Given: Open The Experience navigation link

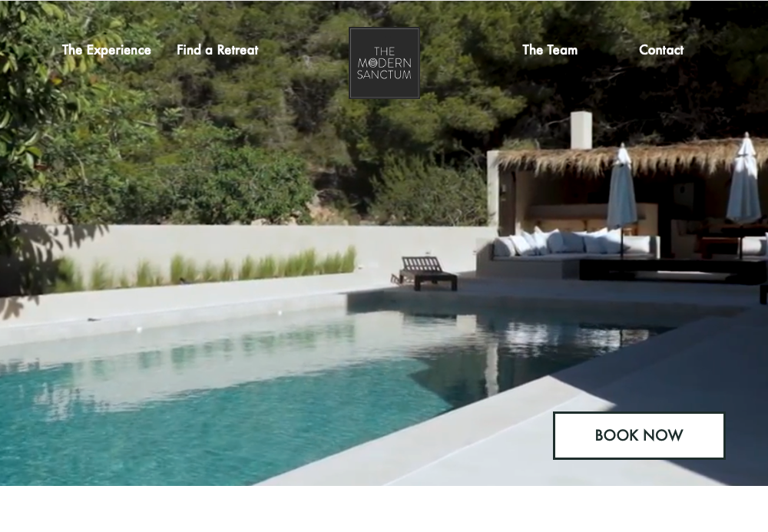Looking at the screenshot, I should coord(106,50).
